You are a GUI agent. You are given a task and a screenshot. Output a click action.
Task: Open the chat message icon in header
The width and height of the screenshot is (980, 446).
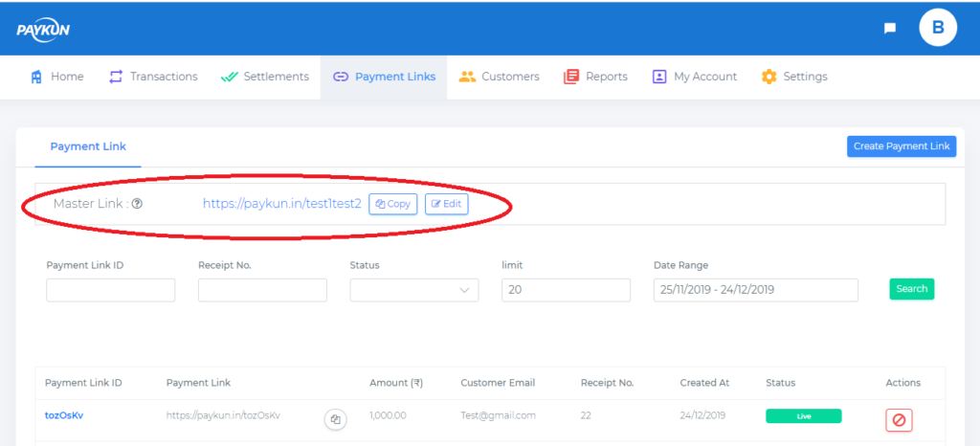point(890,28)
